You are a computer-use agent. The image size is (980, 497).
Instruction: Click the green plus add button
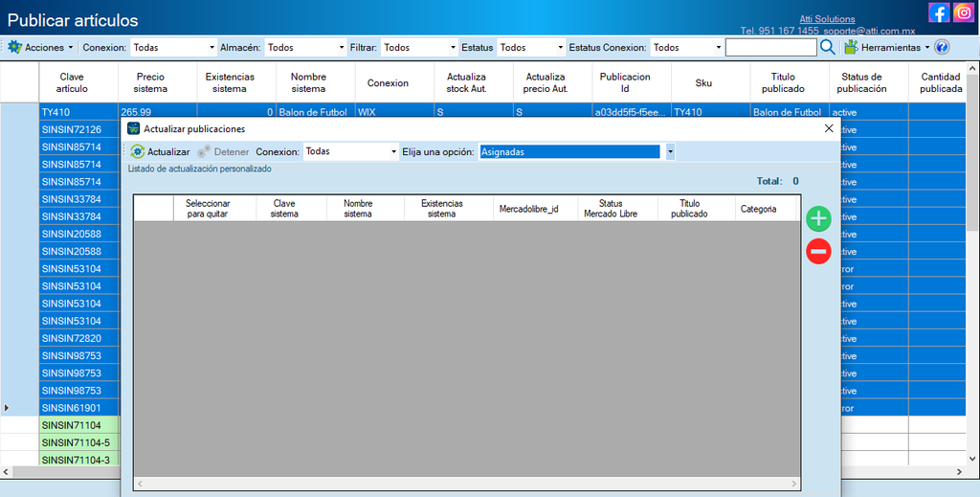coord(818,218)
